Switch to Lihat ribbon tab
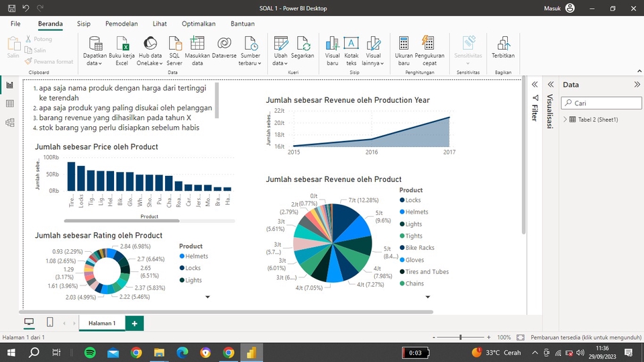The width and height of the screenshot is (644, 362). [x=160, y=24]
